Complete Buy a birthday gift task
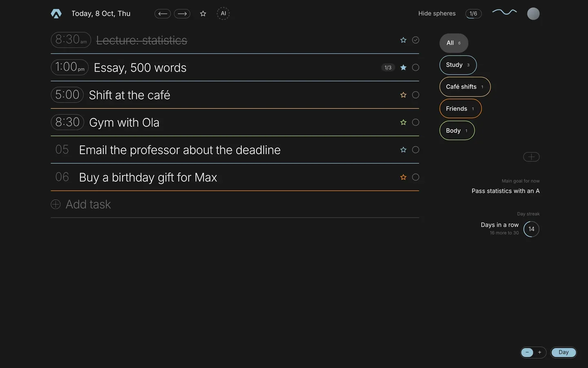Image resolution: width=588 pixels, height=368 pixels. click(416, 177)
